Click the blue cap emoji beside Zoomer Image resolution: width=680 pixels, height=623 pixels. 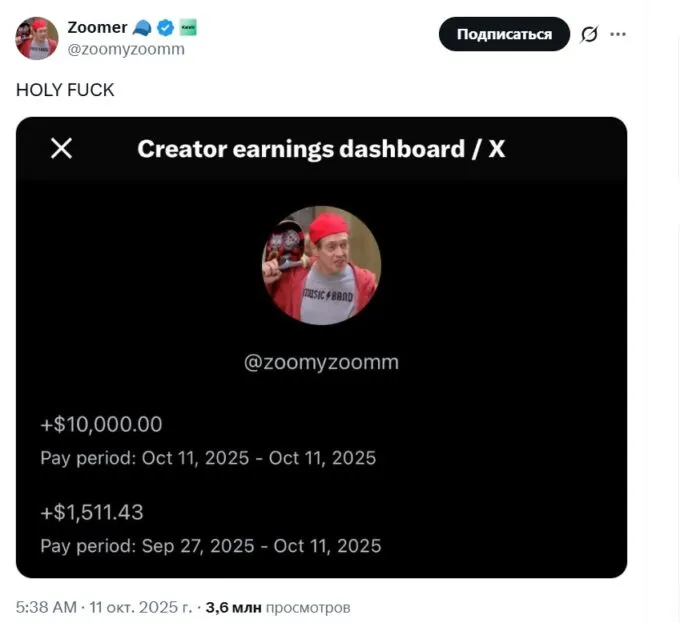click(x=142, y=28)
